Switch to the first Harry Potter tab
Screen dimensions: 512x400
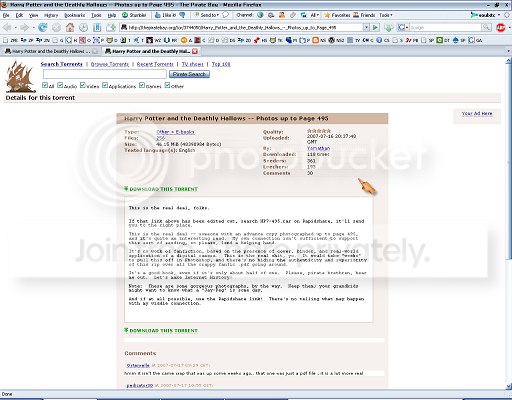51,51
